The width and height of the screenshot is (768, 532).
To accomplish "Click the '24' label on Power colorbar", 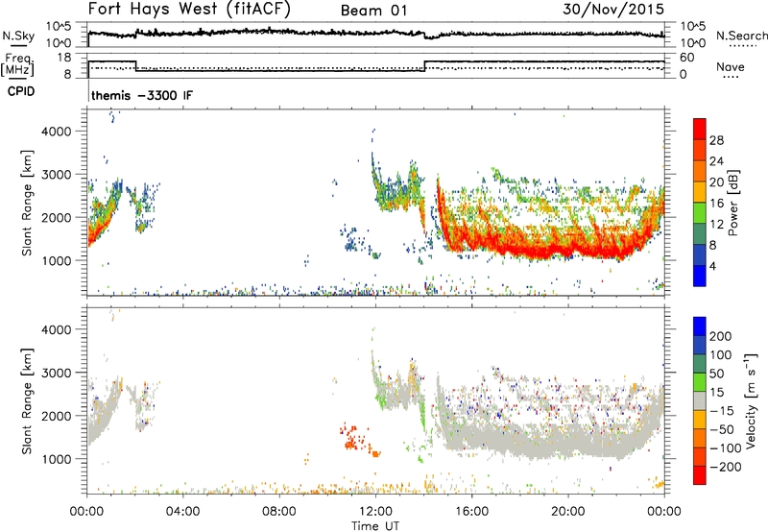I will [716, 161].
